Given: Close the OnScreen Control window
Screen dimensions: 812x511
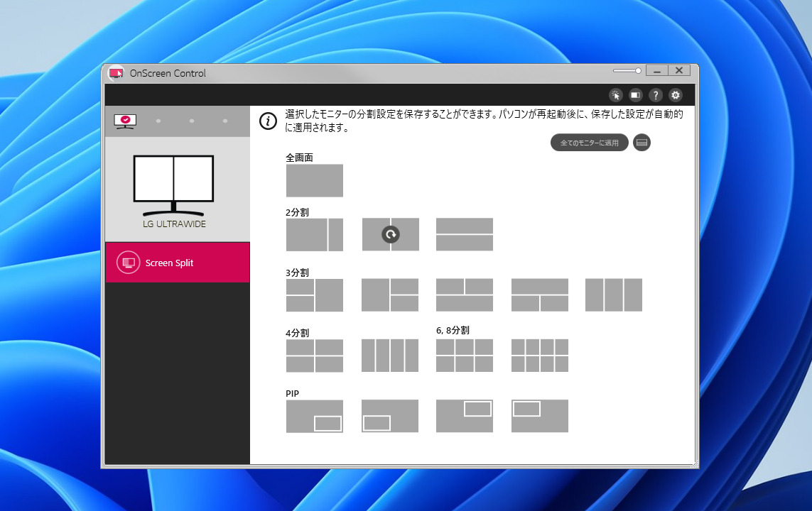Looking at the screenshot, I should point(679,71).
